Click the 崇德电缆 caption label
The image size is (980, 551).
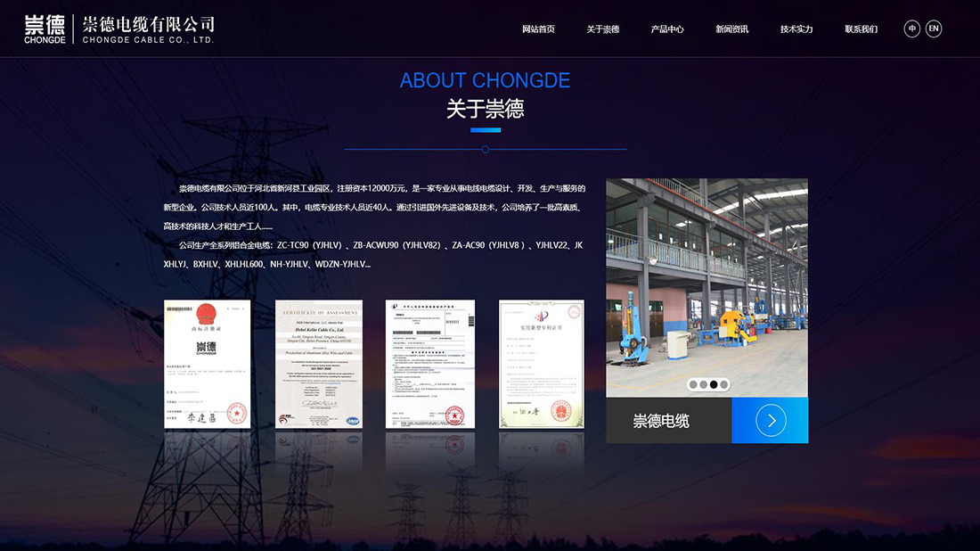(661, 421)
